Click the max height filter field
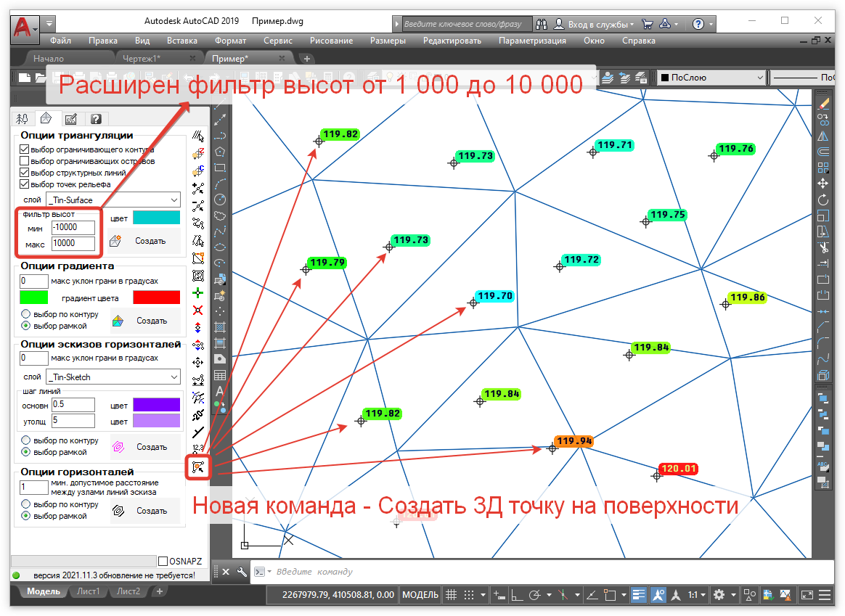 coord(73,244)
